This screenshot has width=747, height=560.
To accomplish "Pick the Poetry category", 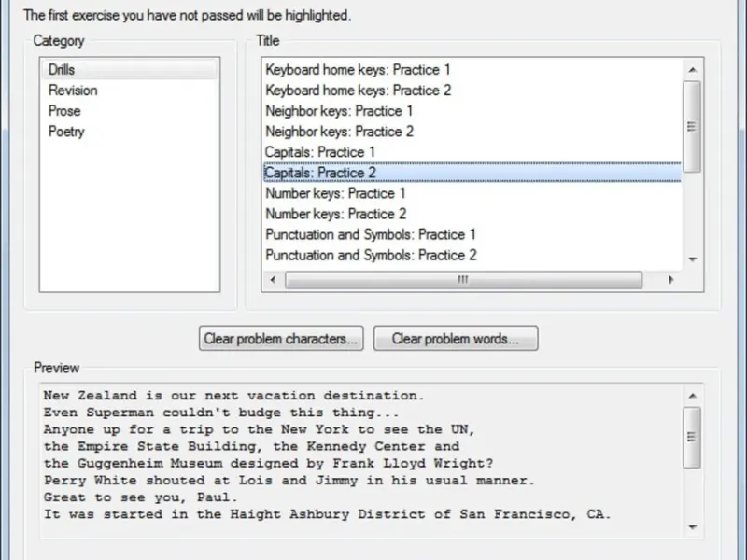I will tap(66, 132).
